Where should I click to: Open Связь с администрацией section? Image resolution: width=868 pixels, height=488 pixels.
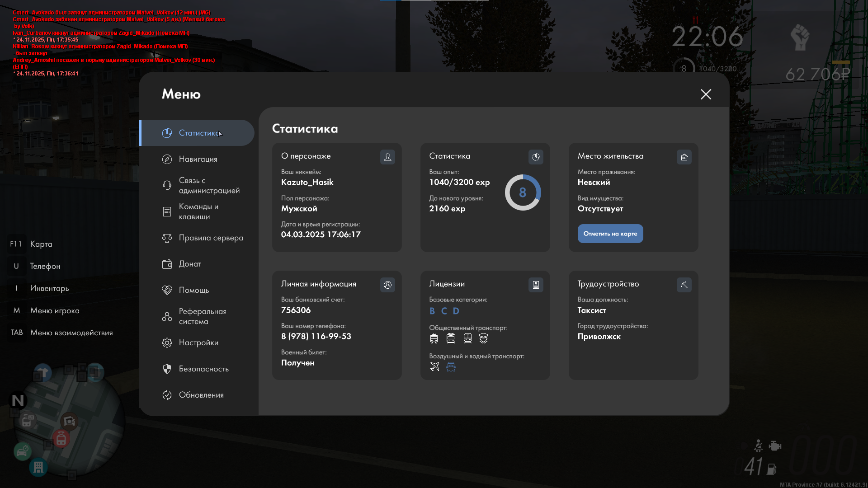pyautogui.click(x=209, y=185)
